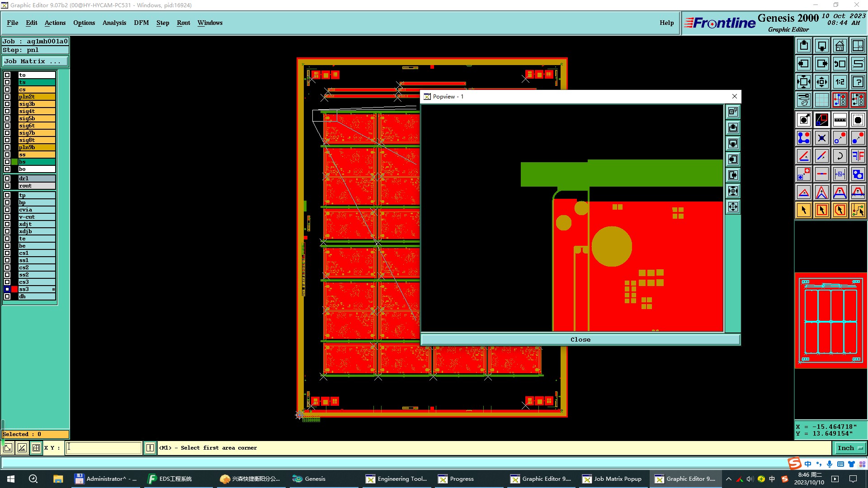This screenshot has height=488, width=868.
Task: Select the measurement ruler tool
Action: (840, 120)
